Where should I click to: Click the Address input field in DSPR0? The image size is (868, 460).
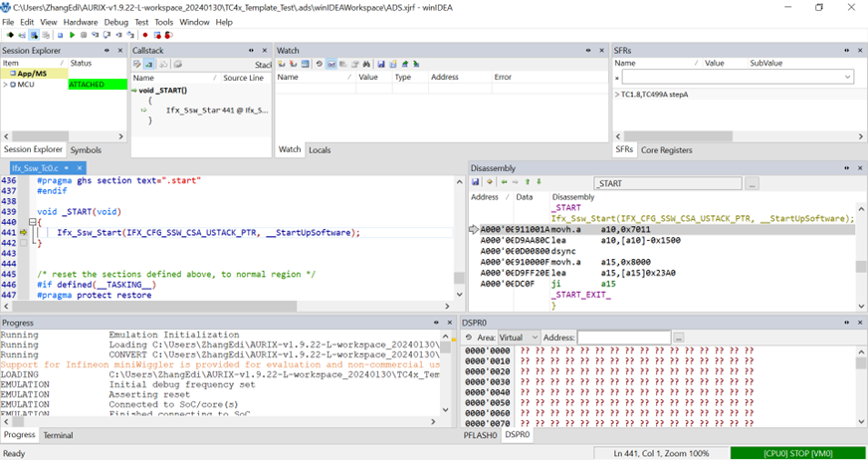(623, 338)
